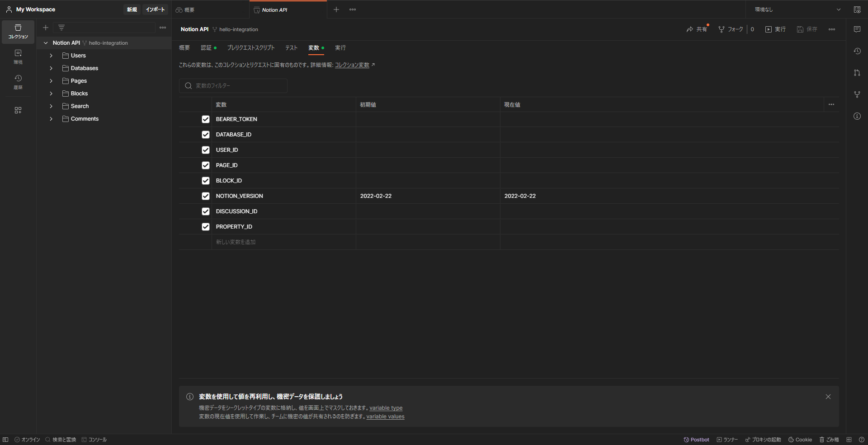The width and height of the screenshot is (868, 445).
Task: Uncheck the BEARER_TOKEN variable
Action: coord(206,119)
